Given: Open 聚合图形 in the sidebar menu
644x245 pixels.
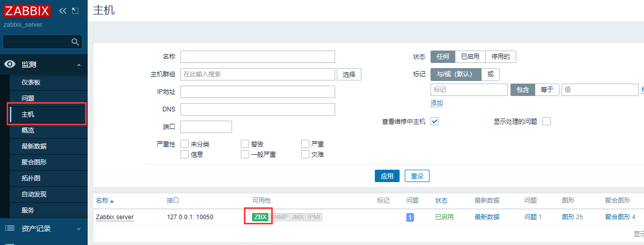Looking at the screenshot, I should pyautogui.click(x=34, y=162).
